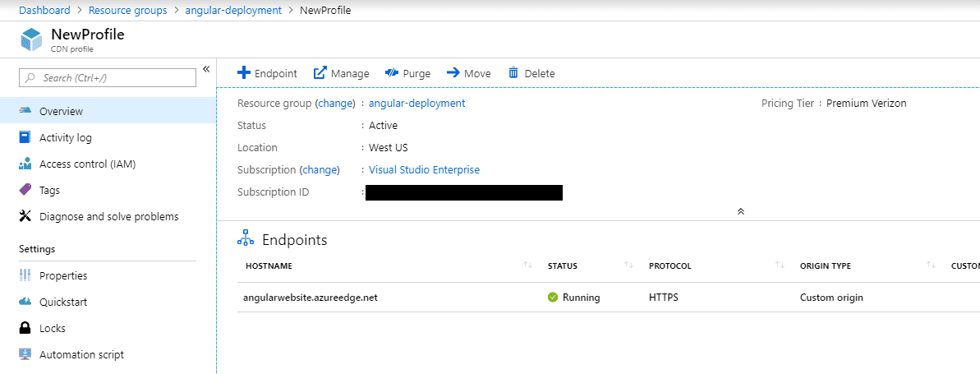Sort by HOSTNAME column arrows

click(528, 265)
